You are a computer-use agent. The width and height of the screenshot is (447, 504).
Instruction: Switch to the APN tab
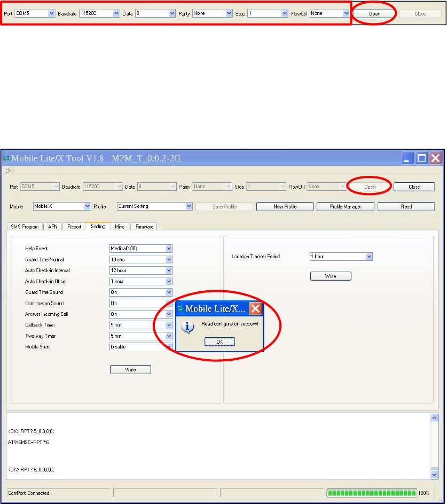53,227
